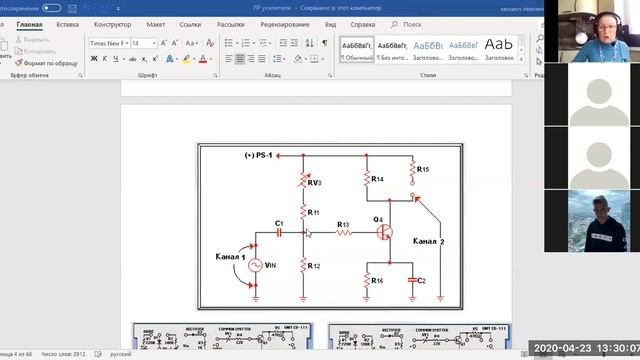Image resolution: width=640 pixels, height=360 pixels.
Task: Clear all formatting icon
Action: 210,43
